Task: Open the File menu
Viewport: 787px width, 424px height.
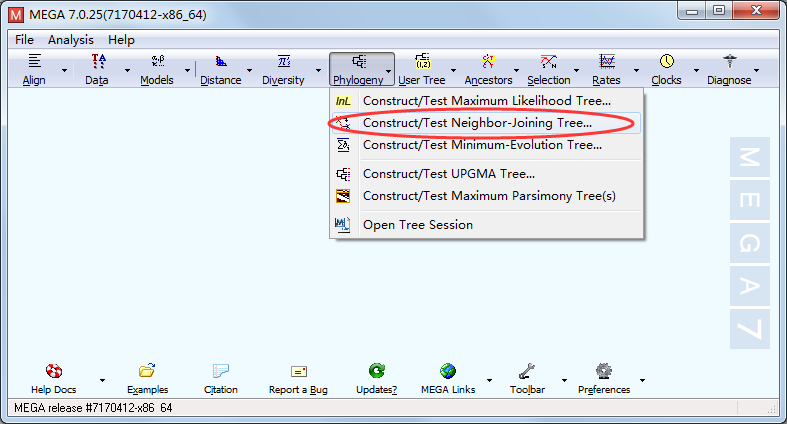Action: click(x=25, y=40)
